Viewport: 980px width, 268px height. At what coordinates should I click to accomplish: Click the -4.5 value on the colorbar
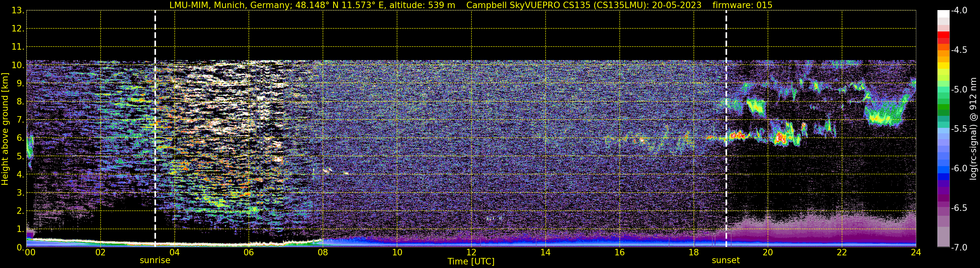[959, 50]
